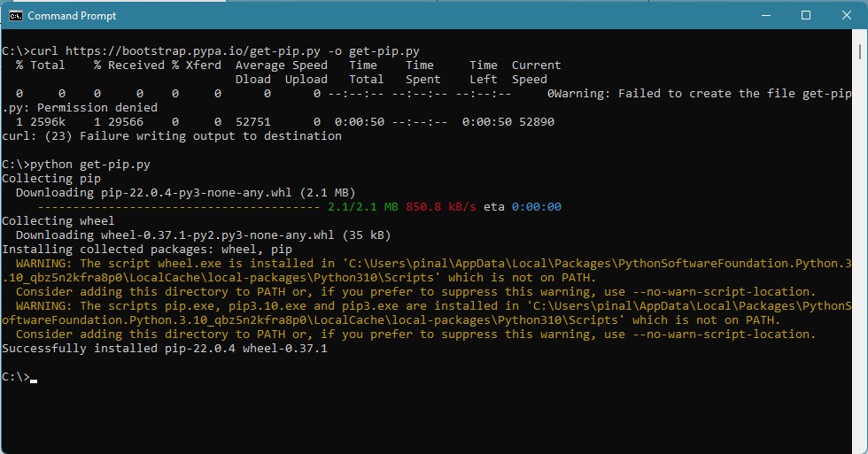The height and width of the screenshot is (454, 868).
Task: Click the vertical scrollbar thumb
Action: click(x=860, y=52)
